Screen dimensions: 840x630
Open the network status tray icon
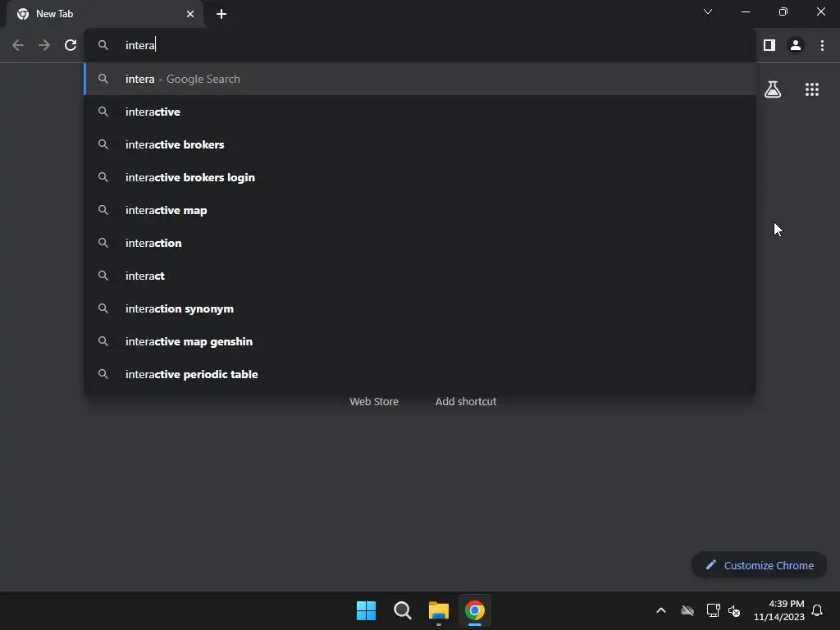[x=713, y=610]
